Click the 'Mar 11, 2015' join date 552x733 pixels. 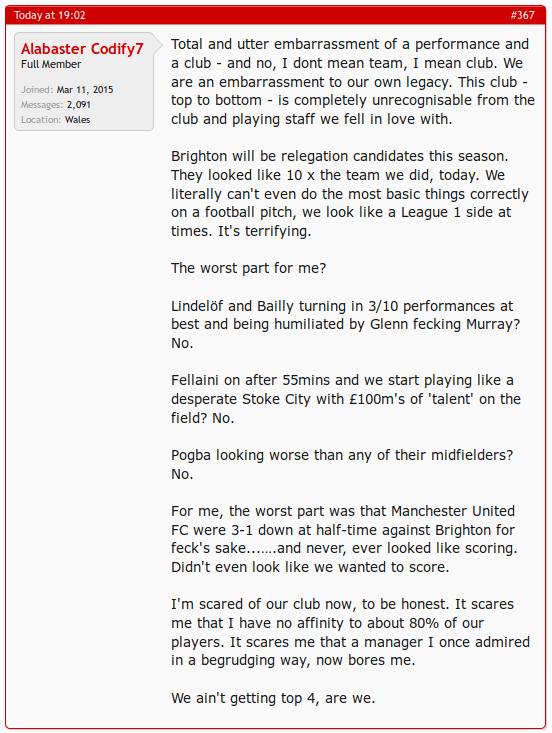pos(85,90)
